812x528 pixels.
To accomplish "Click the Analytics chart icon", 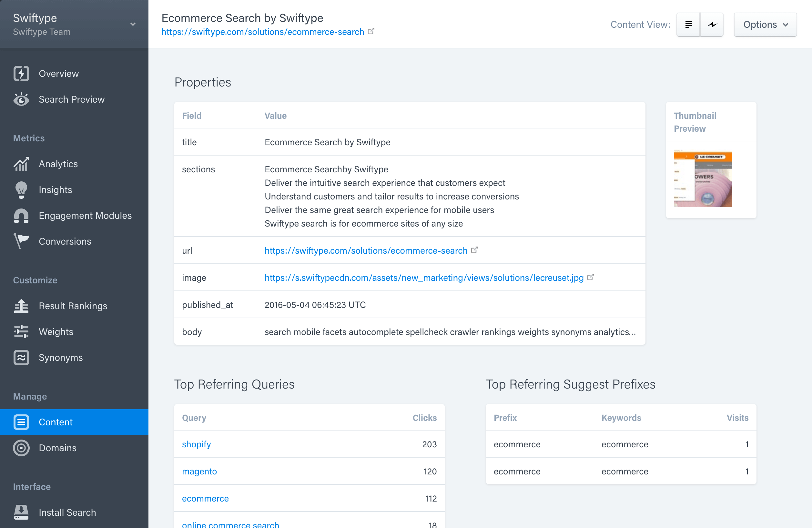I will [21, 164].
